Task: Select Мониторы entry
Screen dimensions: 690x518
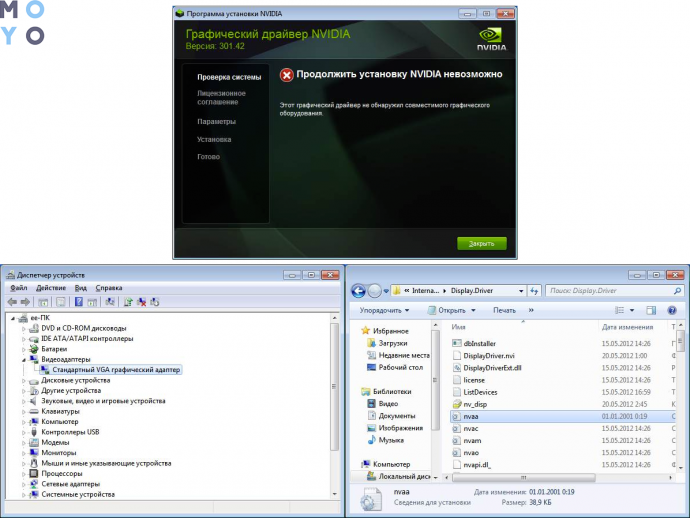Action: 59,453
